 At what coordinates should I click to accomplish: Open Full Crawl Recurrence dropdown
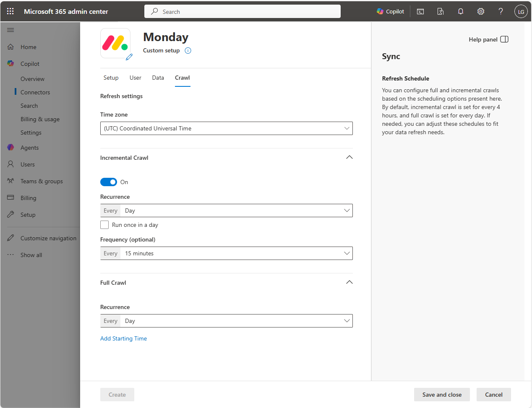227,321
